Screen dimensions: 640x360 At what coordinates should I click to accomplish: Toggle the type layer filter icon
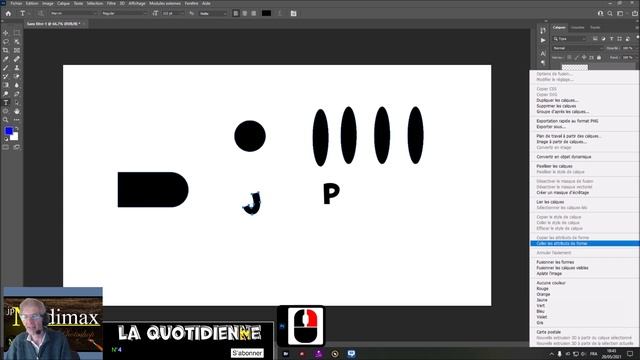pos(611,39)
